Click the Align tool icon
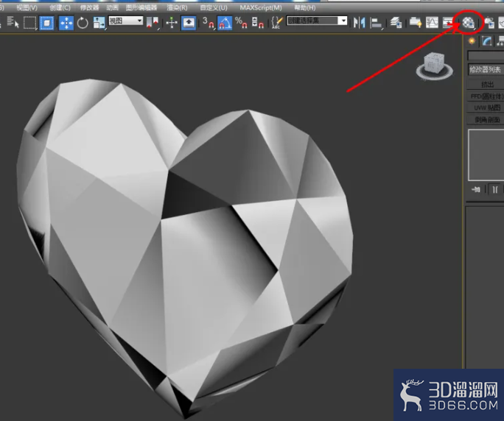This screenshot has width=504, height=421. (x=376, y=23)
